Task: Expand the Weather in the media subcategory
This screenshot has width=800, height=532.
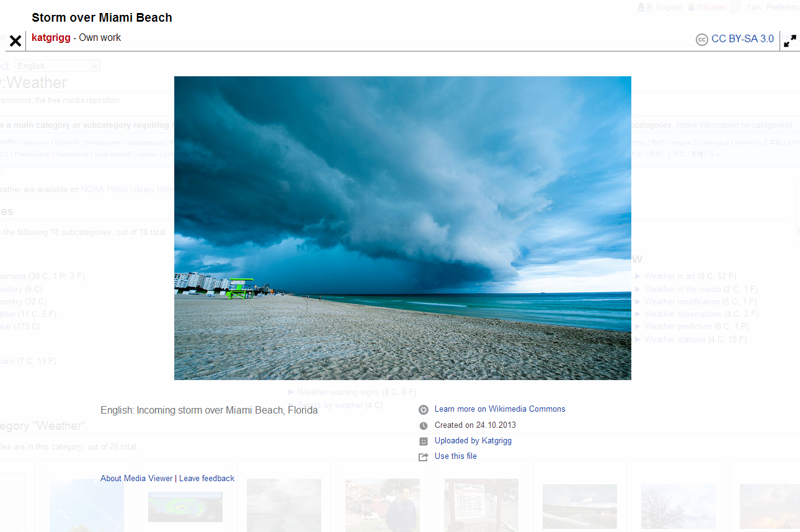Action: pyautogui.click(x=638, y=290)
